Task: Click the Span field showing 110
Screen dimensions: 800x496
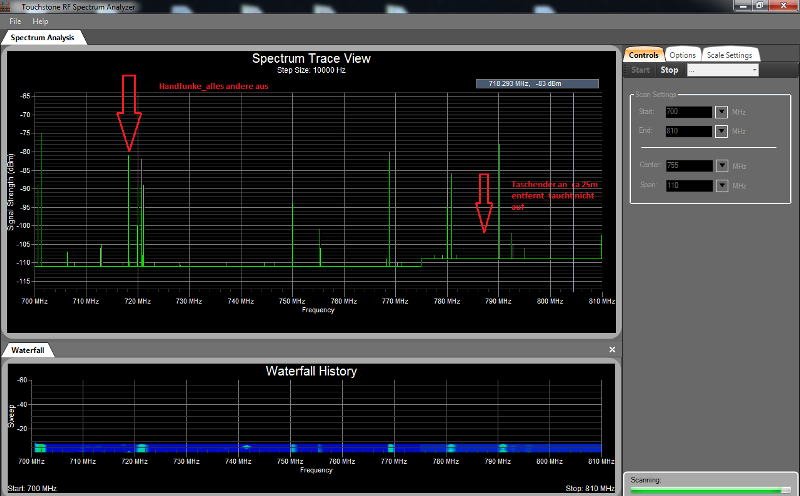Action: pyautogui.click(x=689, y=185)
